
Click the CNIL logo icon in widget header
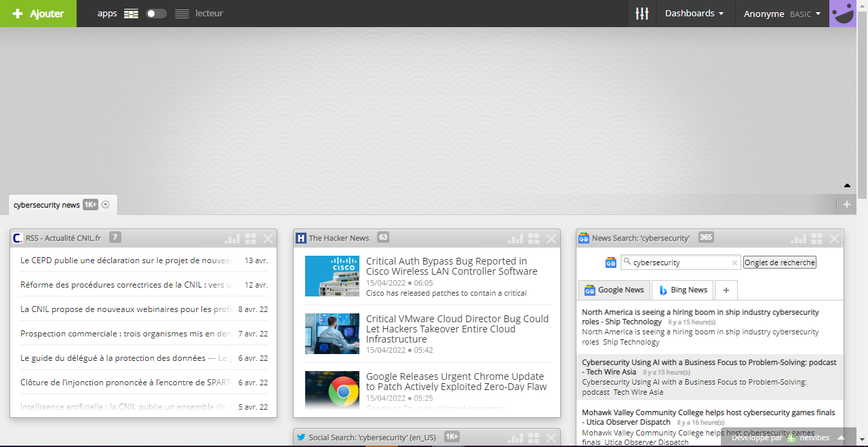coord(18,238)
